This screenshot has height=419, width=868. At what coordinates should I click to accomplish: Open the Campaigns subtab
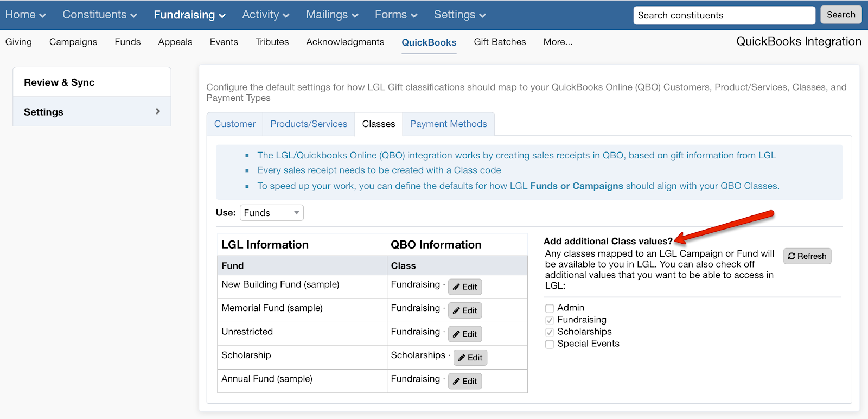(73, 42)
